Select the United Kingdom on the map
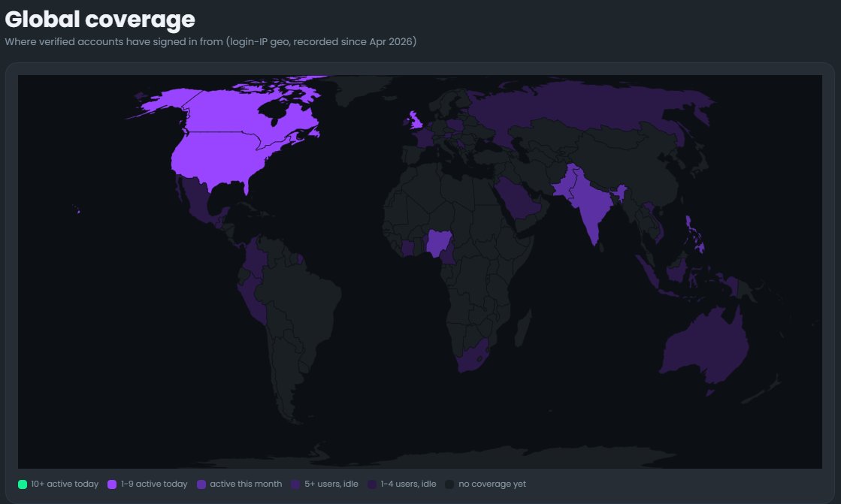Screen dimensions: 841x504 coord(413,121)
